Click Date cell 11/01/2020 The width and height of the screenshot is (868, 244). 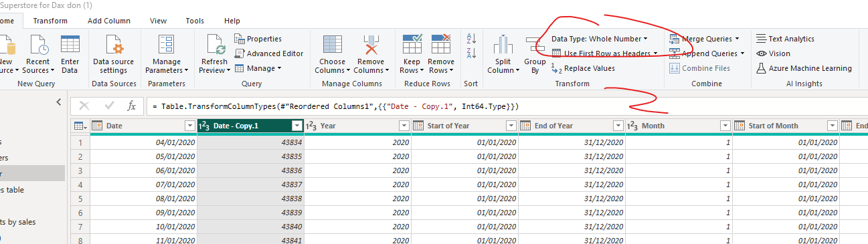(x=144, y=240)
